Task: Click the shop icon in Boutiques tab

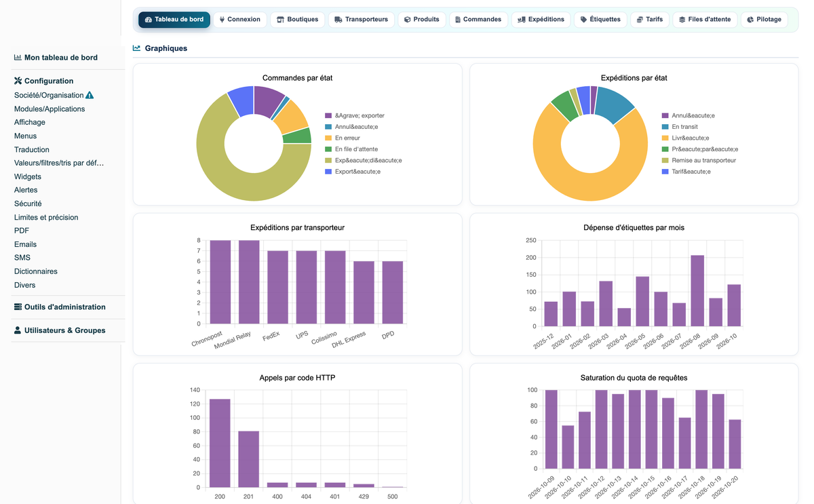Action: (x=280, y=20)
